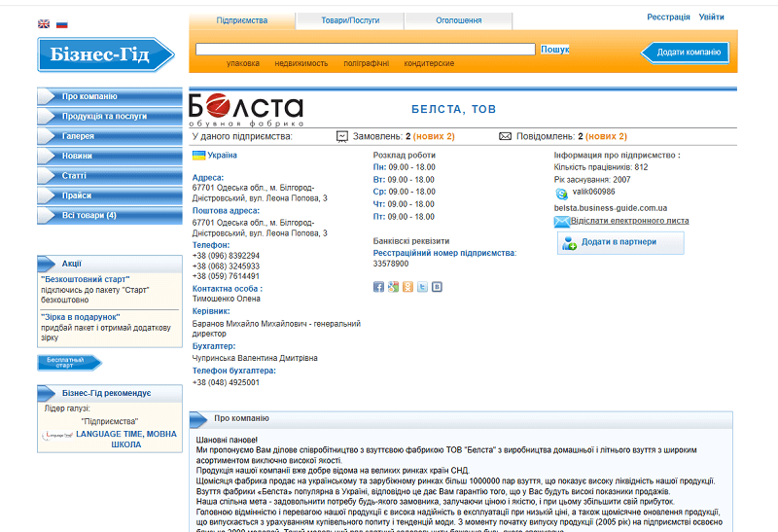Image resolution: width=778 pixels, height=532 pixels.
Task: Click phone number +38 (059) 7614491
Action: (226, 276)
